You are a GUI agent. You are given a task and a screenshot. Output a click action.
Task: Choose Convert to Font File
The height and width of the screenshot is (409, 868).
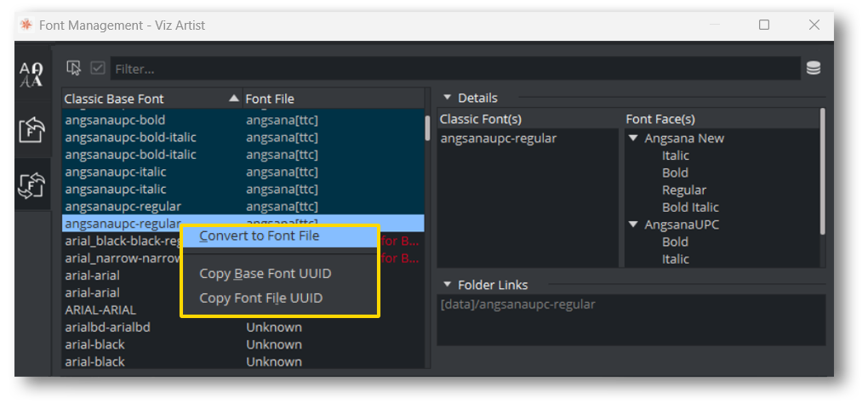(x=259, y=236)
